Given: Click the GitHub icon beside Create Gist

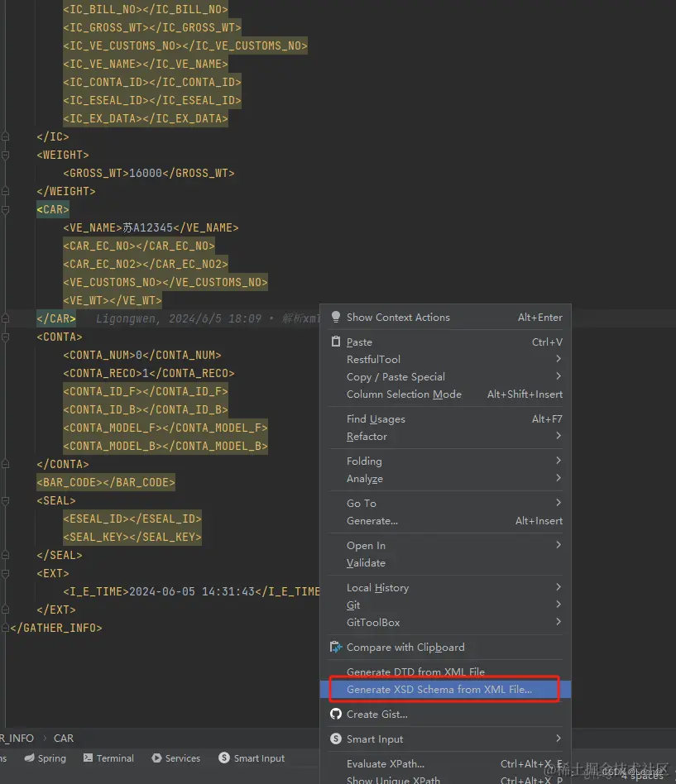Looking at the screenshot, I should tap(336, 714).
